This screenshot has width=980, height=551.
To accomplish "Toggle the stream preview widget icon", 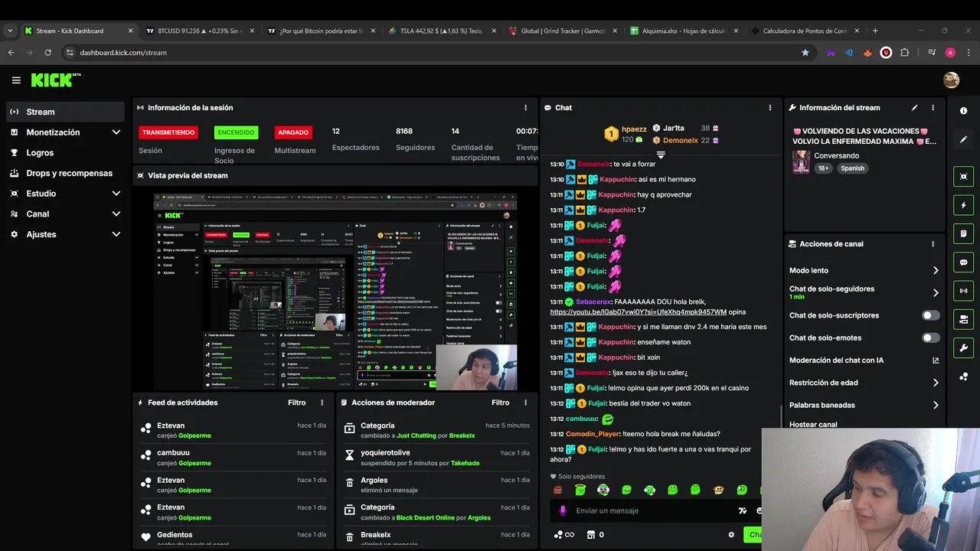I will 963,176.
